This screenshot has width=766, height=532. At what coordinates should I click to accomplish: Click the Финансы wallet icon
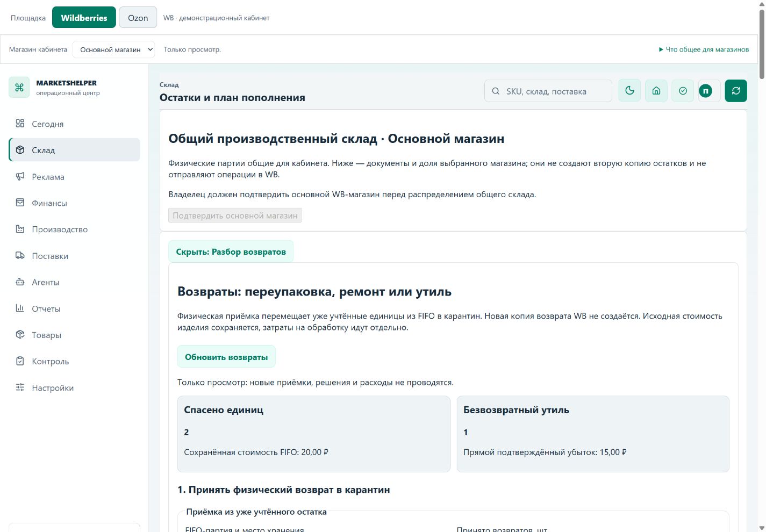pyautogui.click(x=20, y=203)
